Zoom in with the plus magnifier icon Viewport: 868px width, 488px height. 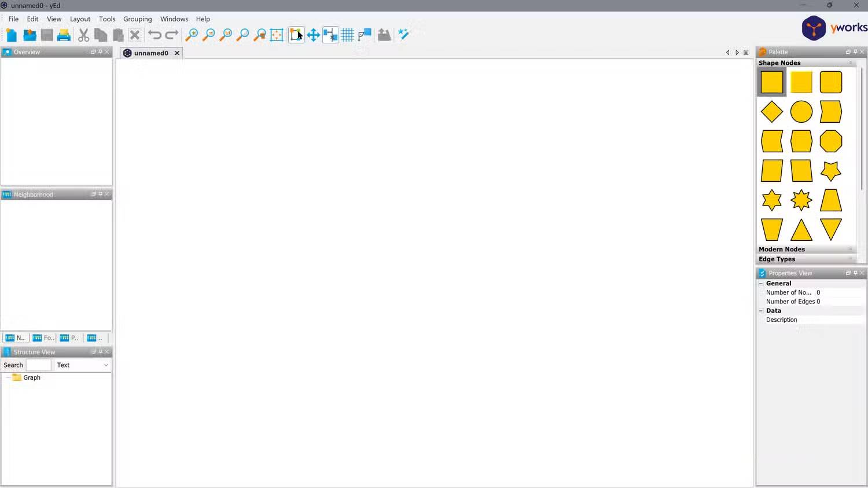coord(192,35)
